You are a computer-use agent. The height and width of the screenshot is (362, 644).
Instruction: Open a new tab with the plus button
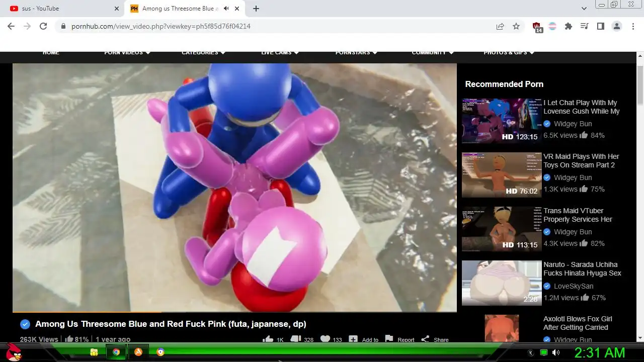coord(256,9)
